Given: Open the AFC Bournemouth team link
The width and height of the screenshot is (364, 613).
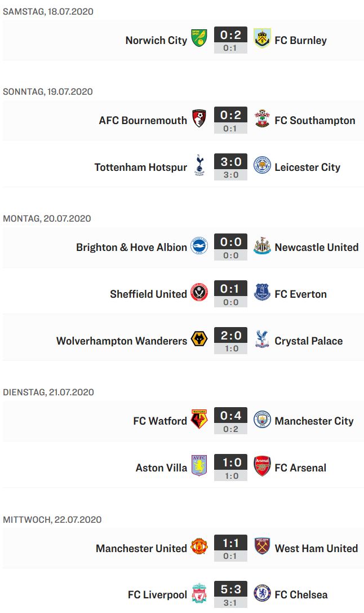Looking at the screenshot, I should coord(143,120).
